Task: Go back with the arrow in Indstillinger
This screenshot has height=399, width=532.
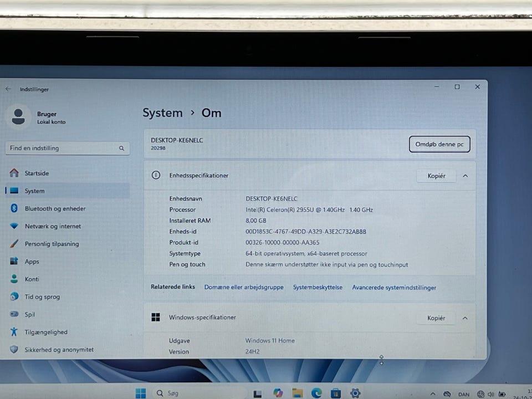Action: [x=8, y=89]
